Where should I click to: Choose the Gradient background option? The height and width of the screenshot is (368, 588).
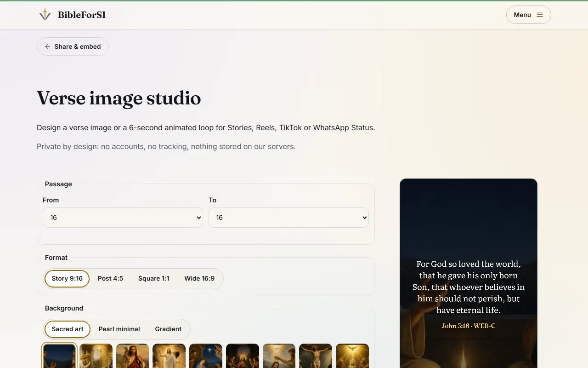(x=168, y=329)
